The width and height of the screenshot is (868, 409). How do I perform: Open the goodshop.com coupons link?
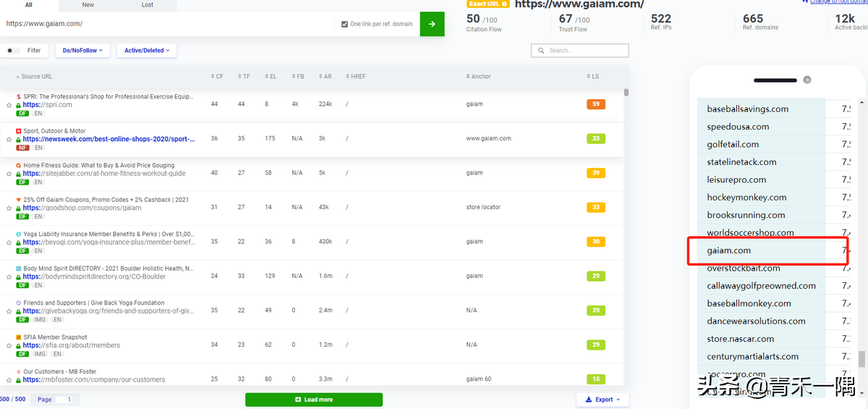click(x=82, y=208)
